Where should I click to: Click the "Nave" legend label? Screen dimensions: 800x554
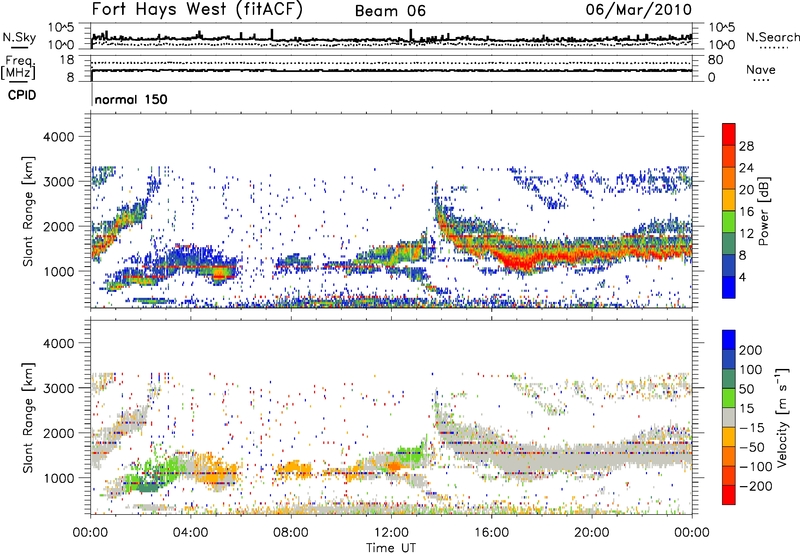click(761, 69)
